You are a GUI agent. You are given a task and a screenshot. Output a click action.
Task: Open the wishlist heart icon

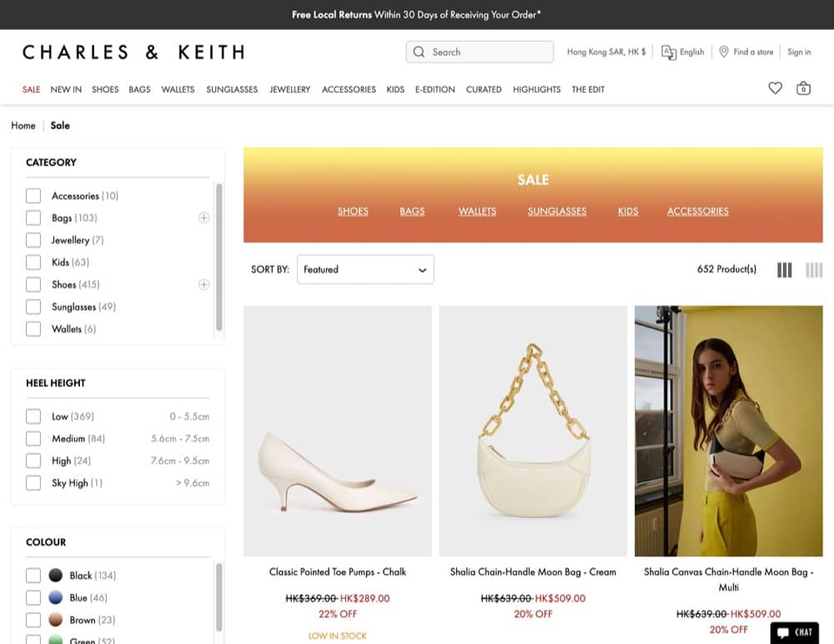pyautogui.click(x=775, y=88)
